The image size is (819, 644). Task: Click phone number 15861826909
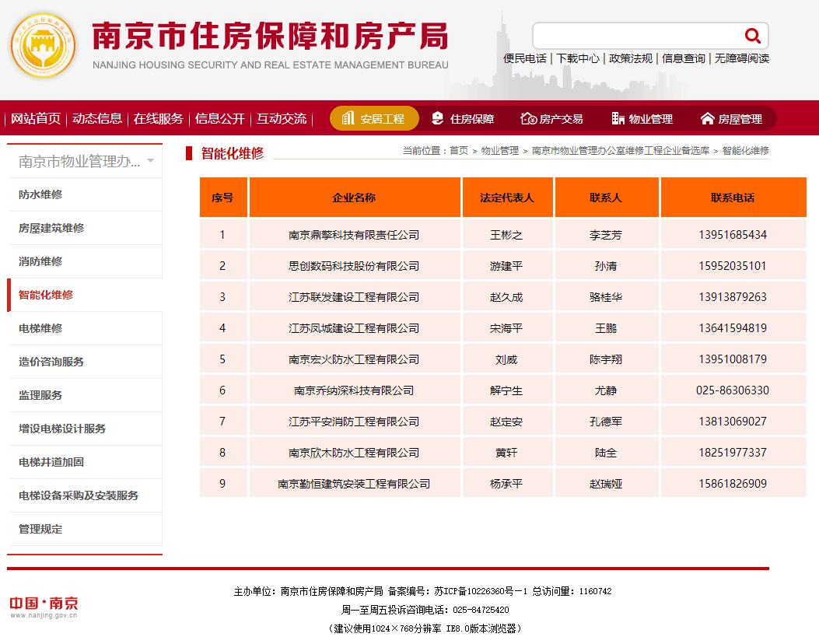[x=733, y=484]
